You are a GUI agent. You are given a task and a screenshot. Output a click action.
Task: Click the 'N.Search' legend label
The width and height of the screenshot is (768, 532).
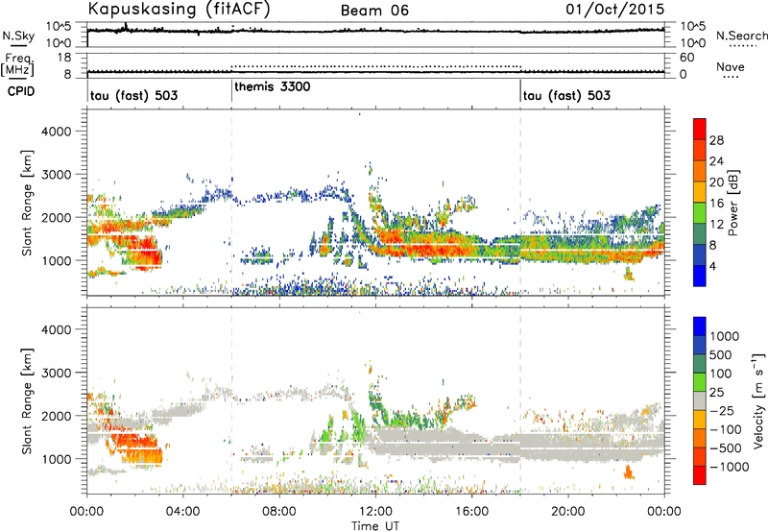click(741, 36)
